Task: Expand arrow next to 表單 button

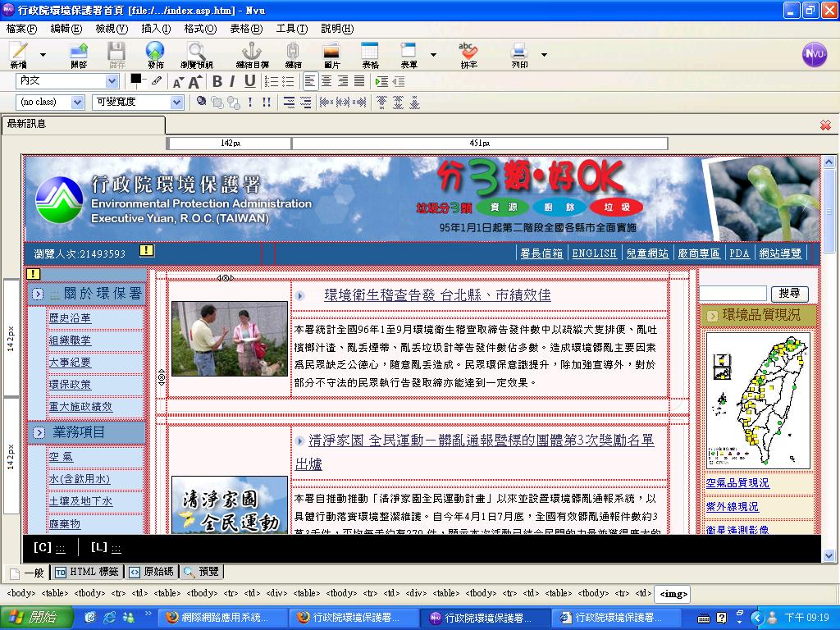Action: click(x=433, y=55)
